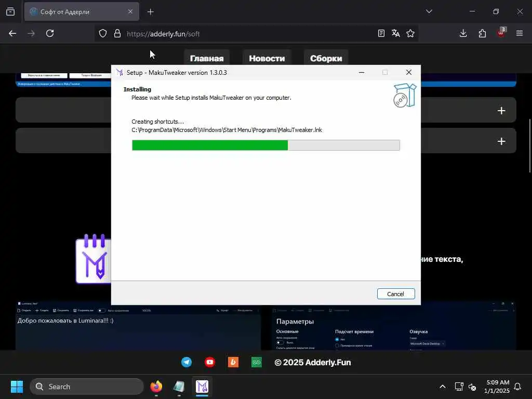
Task: Open muted volume tray icon
Action: point(472,387)
